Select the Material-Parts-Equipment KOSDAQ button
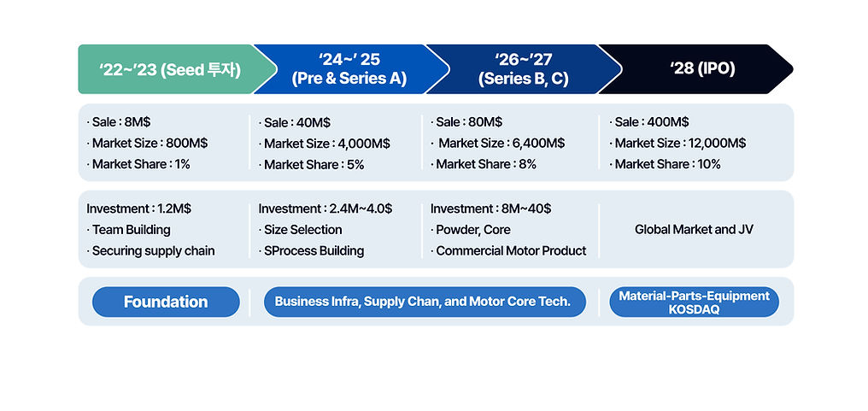The height and width of the screenshot is (411, 868). click(x=694, y=302)
